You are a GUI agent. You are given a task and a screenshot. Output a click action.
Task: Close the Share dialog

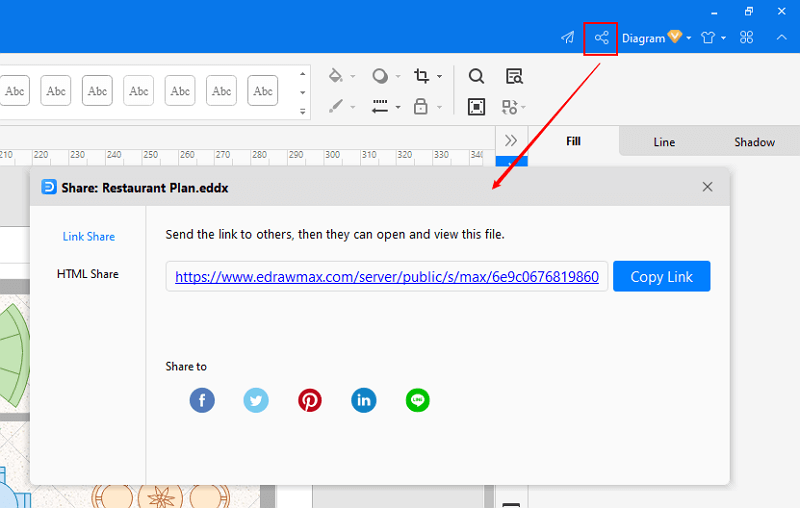(x=707, y=187)
